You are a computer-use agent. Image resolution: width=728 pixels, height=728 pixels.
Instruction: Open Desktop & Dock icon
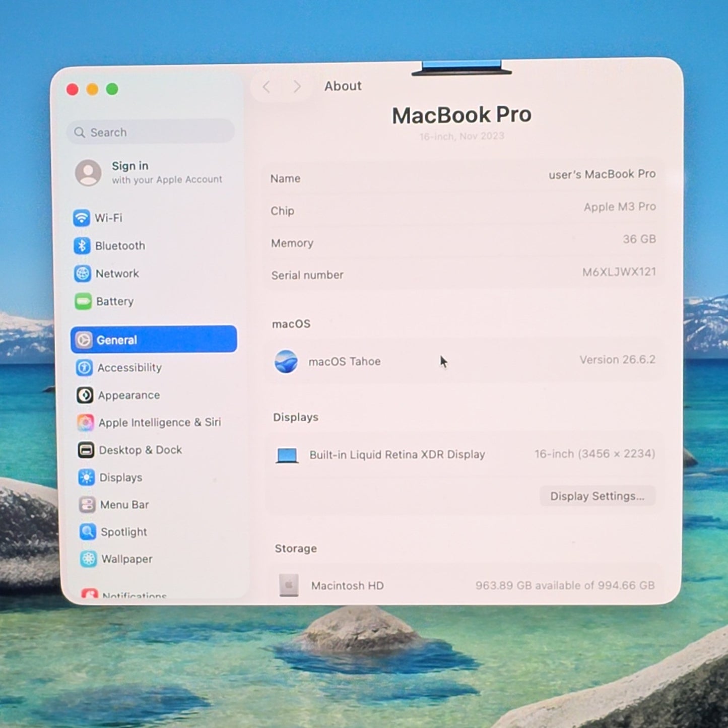pos(86,450)
